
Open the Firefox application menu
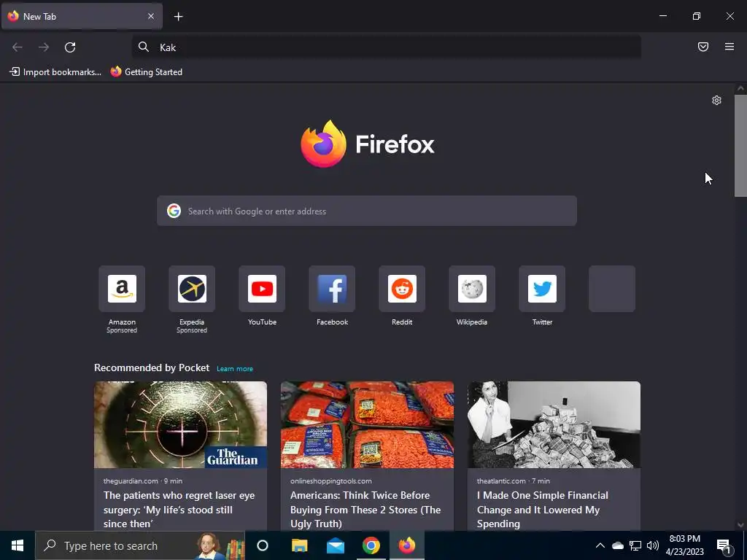pos(729,47)
